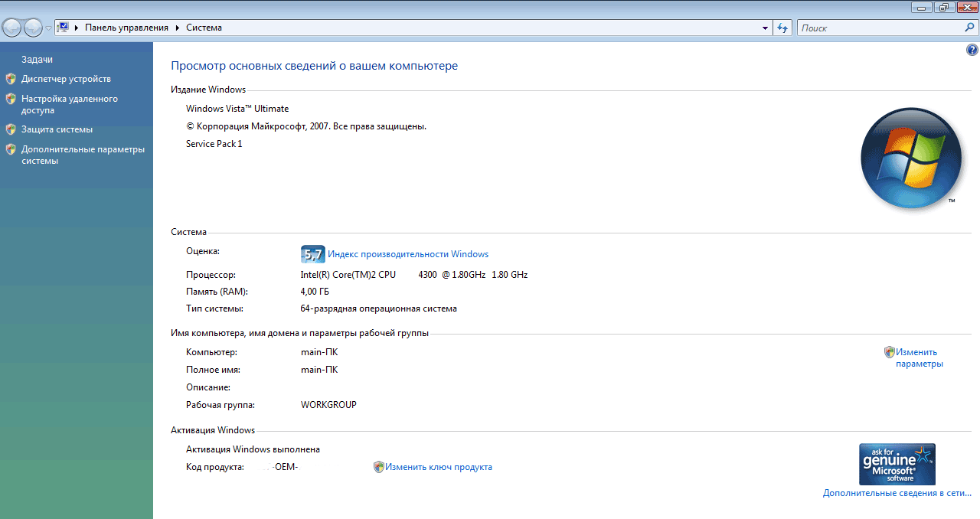Open Дополнительные параметры системы
The image size is (980, 519).
[83, 155]
